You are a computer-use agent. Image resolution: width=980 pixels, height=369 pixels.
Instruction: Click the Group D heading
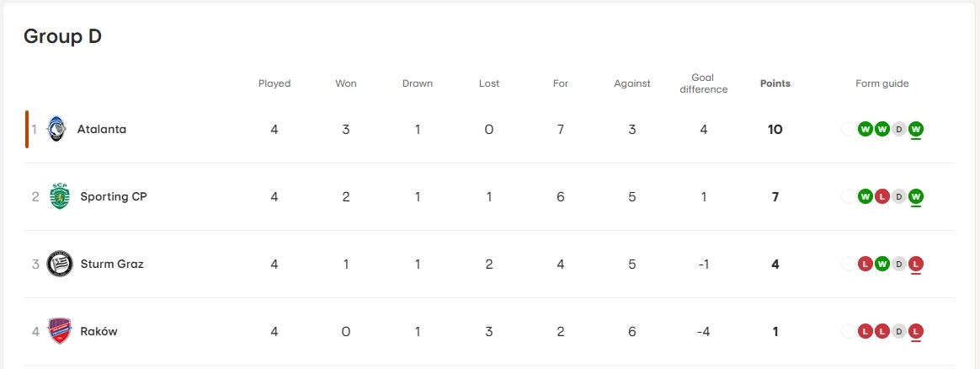[x=62, y=36]
